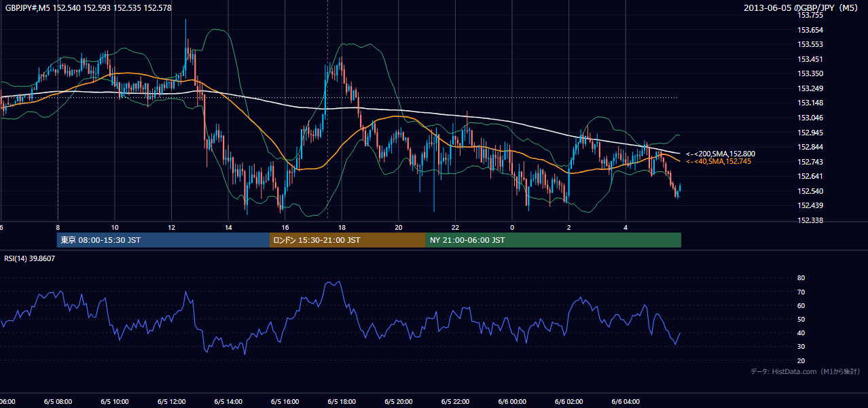
Task: Click price axis label 153.249
Action: (x=811, y=88)
